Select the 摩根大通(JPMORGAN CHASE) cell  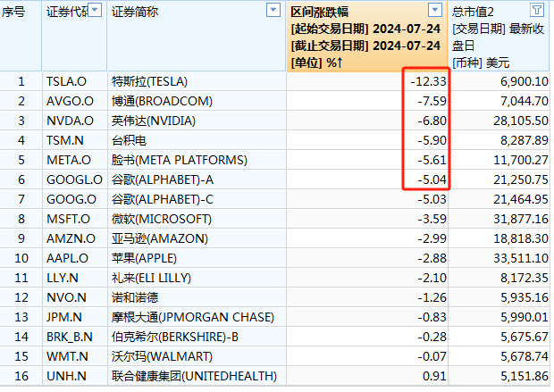click(x=197, y=317)
